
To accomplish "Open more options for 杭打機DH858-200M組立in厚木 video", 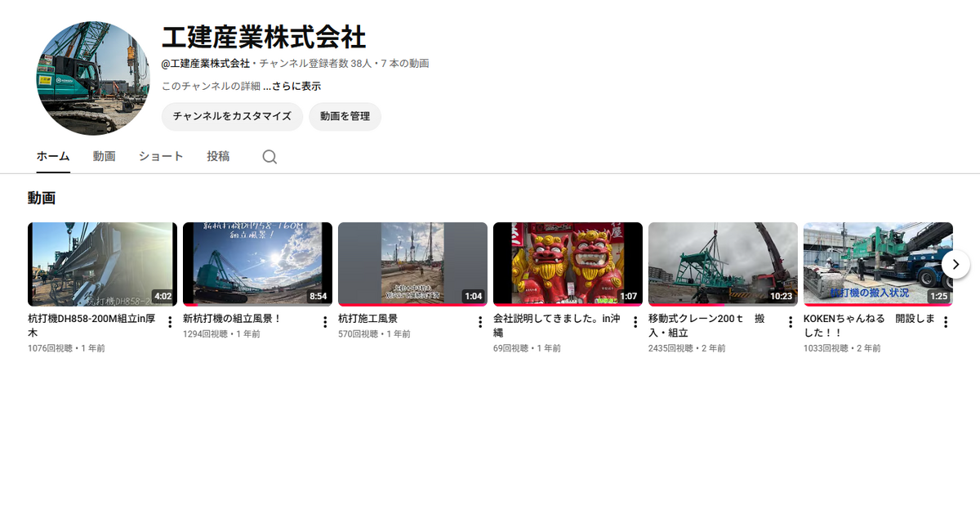I will 170,322.
